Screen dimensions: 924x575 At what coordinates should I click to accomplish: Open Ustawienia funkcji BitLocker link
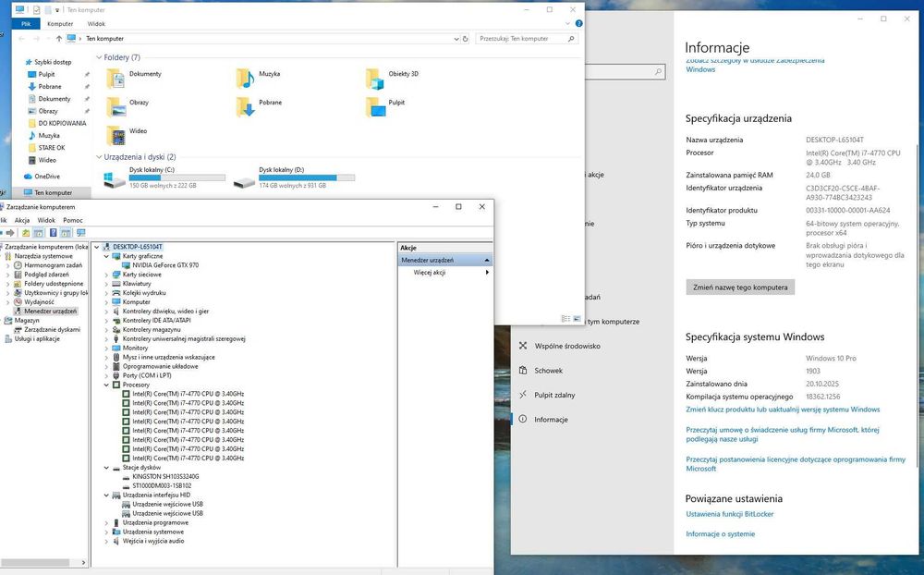(x=729, y=514)
